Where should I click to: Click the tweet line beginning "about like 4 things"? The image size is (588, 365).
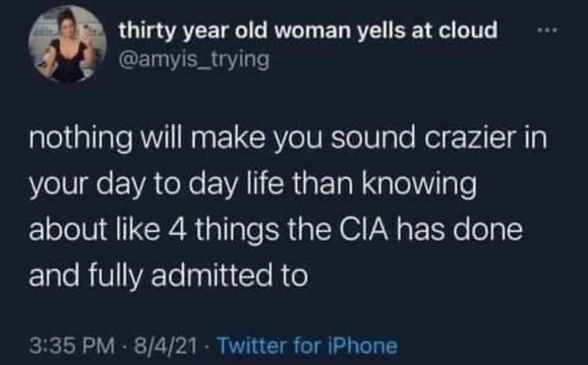(275, 231)
